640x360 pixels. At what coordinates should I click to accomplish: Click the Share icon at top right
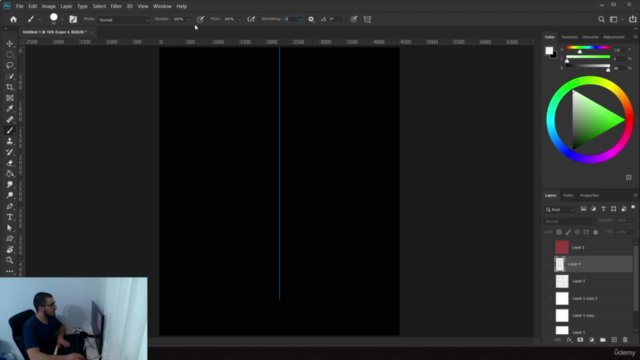633,19
